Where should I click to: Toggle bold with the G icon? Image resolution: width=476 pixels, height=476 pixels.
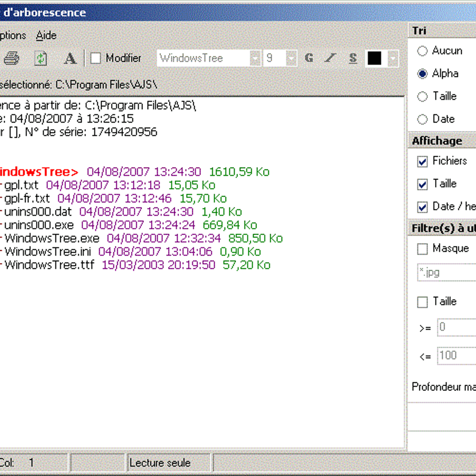coord(309,58)
